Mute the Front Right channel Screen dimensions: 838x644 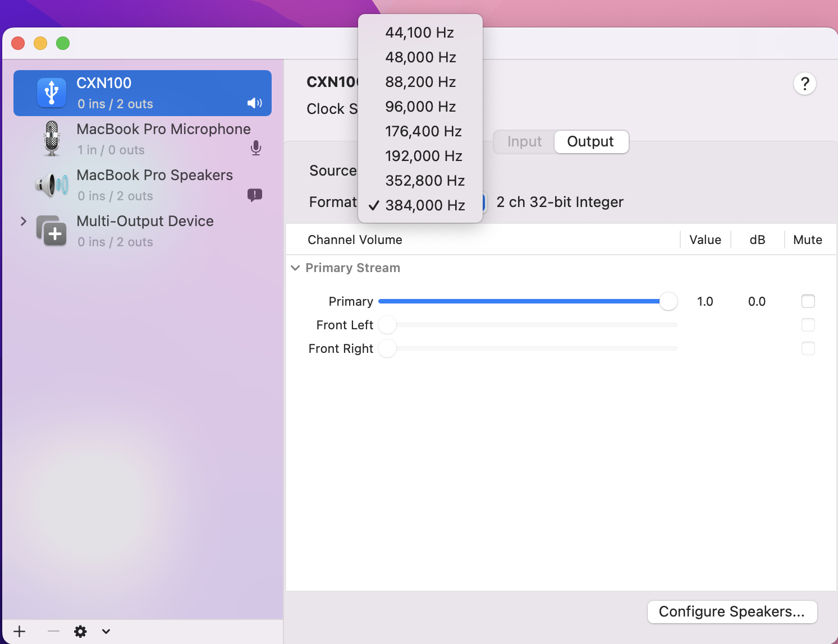pos(808,348)
